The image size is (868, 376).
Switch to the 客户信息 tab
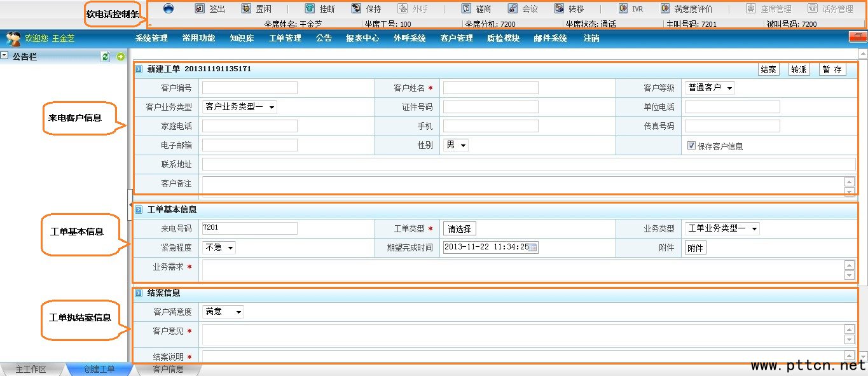click(168, 370)
